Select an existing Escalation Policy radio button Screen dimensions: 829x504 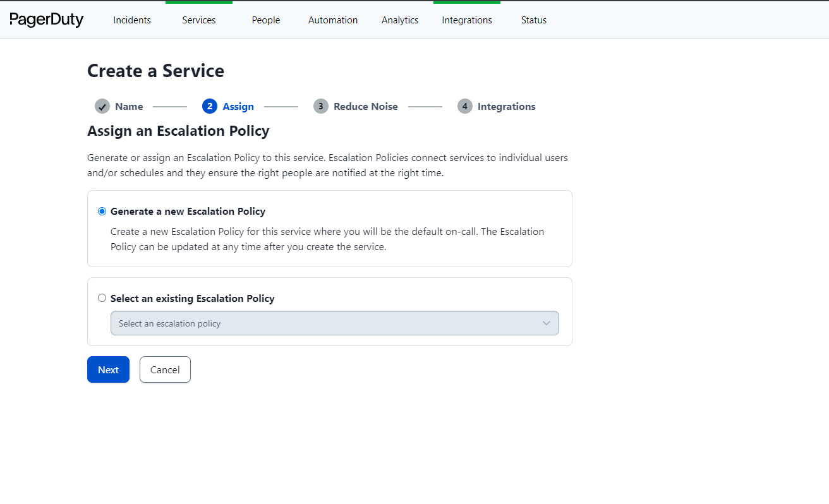click(x=102, y=298)
